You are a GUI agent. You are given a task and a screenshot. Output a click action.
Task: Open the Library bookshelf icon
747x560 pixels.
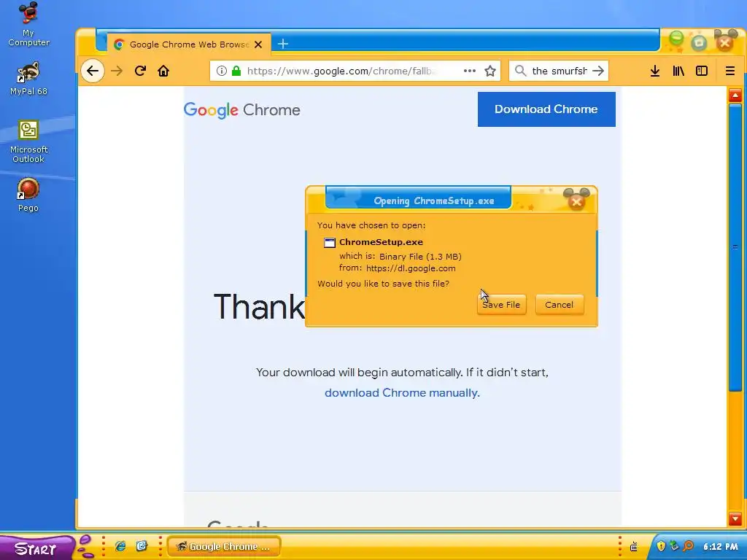678,71
